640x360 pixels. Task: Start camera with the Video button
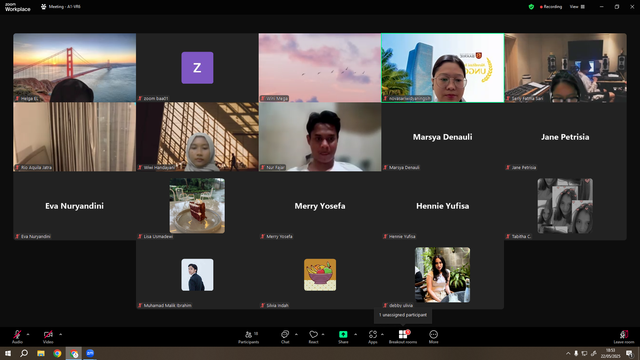click(48, 336)
